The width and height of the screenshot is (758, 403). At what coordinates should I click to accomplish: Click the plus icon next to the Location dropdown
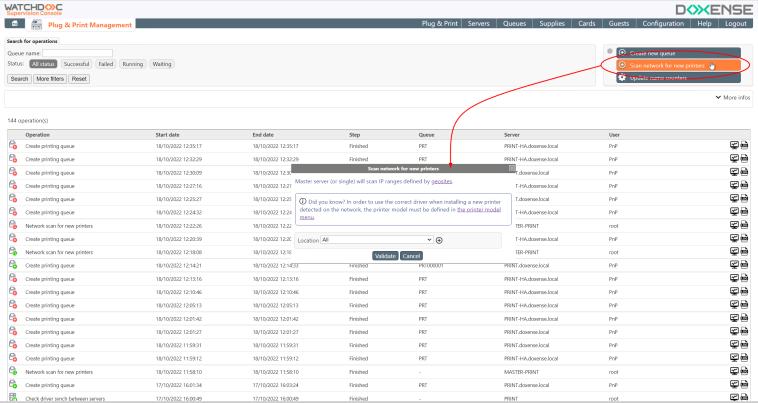(439, 240)
